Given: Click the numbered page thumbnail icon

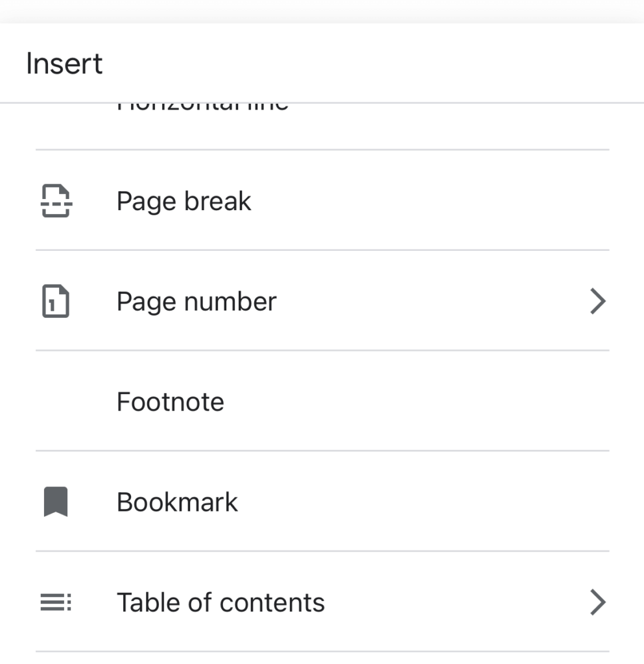Looking at the screenshot, I should [x=54, y=301].
